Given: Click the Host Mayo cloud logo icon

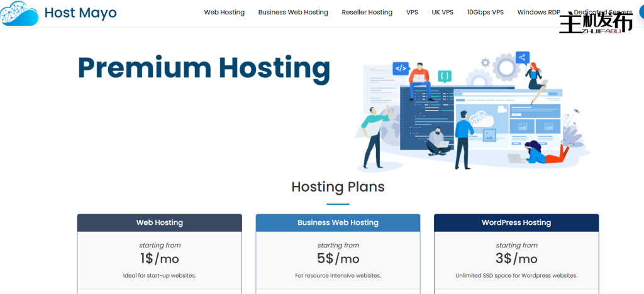Looking at the screenshot, I should pos(19,13).
